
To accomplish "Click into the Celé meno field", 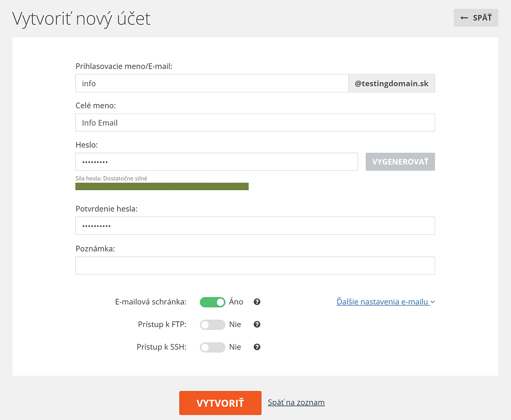I will click(255, 123).
